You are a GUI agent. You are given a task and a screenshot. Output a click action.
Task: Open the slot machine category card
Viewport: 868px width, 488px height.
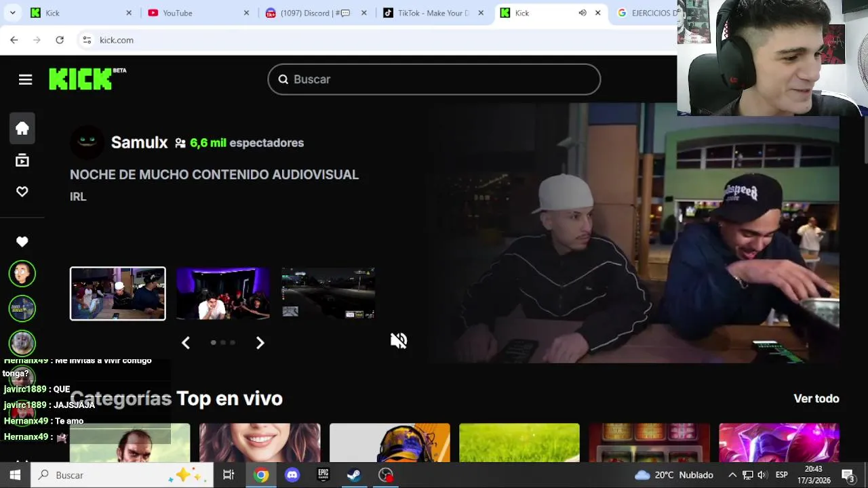(x=649, y=443)
